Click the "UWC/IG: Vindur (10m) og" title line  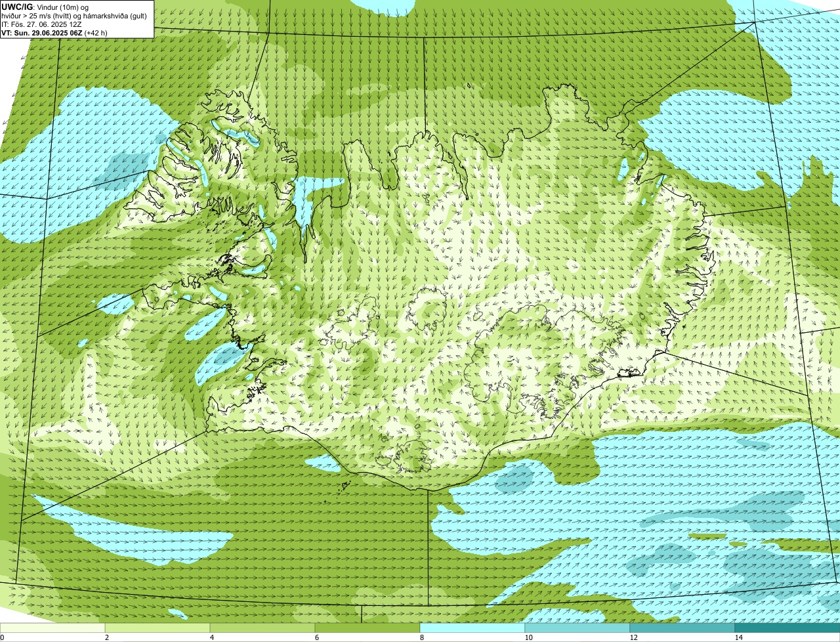45,7
